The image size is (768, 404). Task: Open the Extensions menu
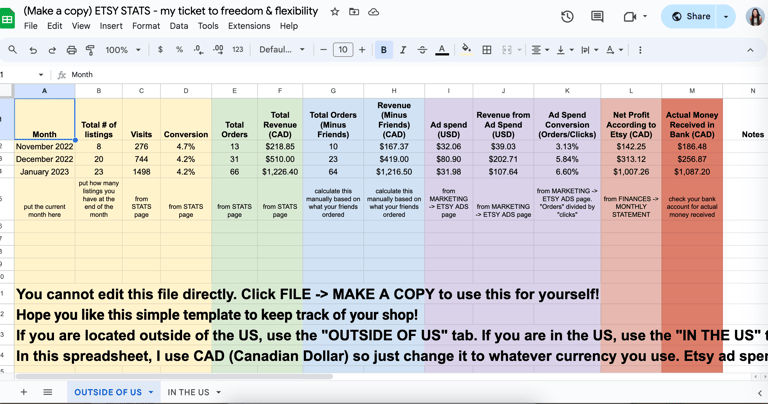click(249, 26)
